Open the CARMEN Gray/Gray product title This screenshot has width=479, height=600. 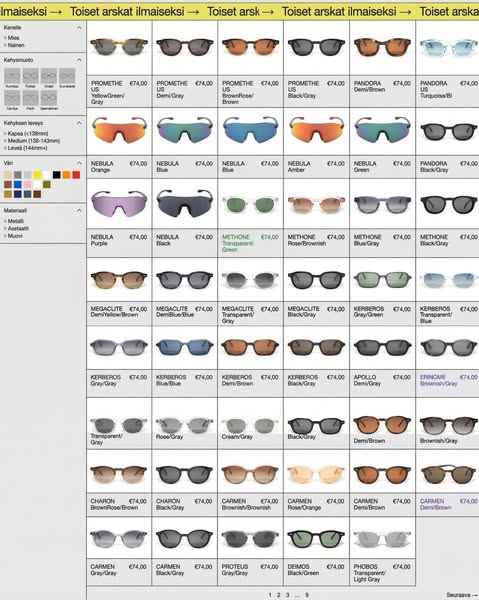pos(103,570)
